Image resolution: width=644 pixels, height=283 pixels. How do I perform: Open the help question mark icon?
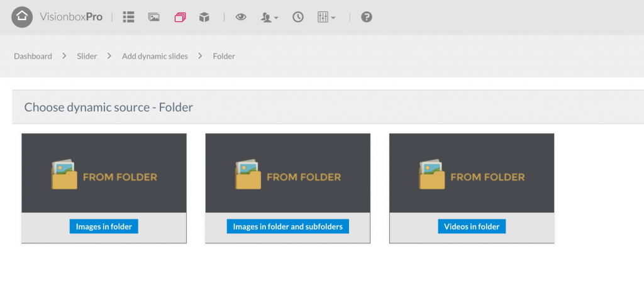tap(367, 17)
